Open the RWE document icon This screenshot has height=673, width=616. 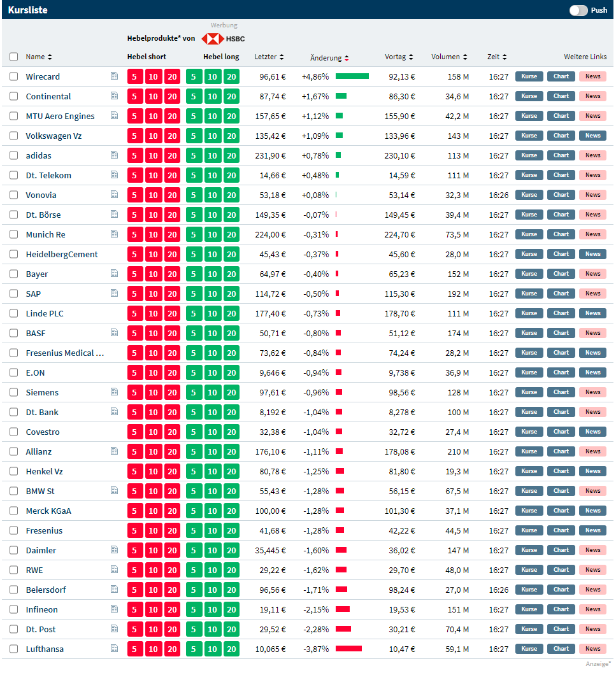point(114,570)
